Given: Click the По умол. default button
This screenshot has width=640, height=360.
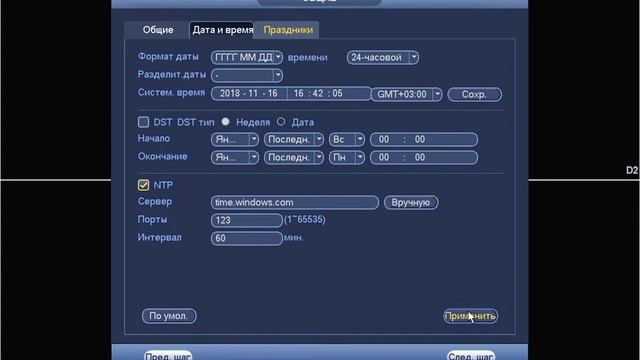Looking at the screenshot, I should [x=169, y=316].
